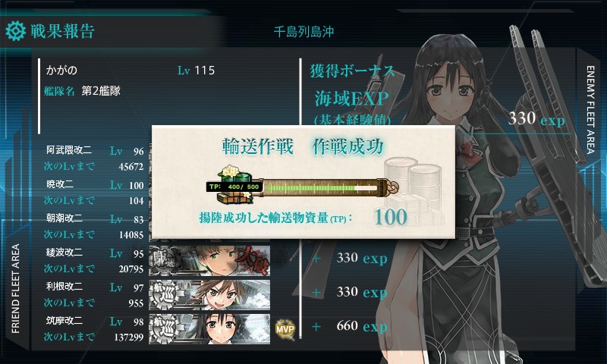607x364 pixels.
Task: Select the 筑摩改二 ship banner portrait
Action: pyautogui.click(x=209, y=329)
